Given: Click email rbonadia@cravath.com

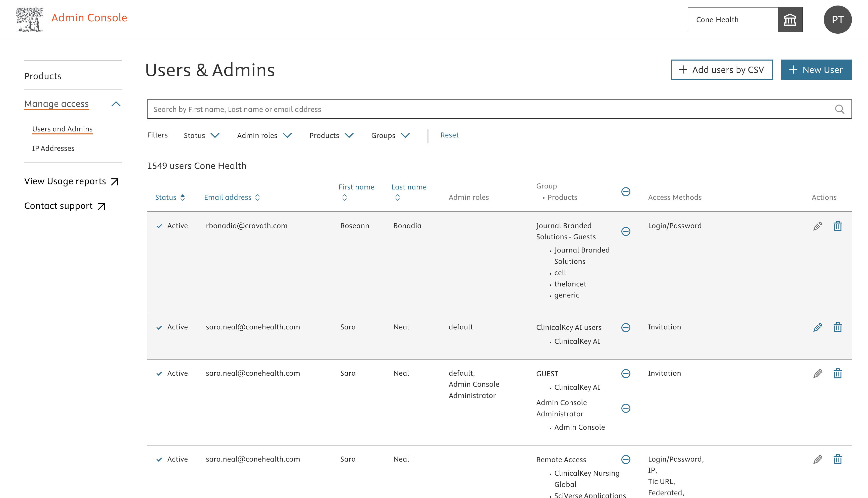Looking at the screenshot, I should 246,226.
